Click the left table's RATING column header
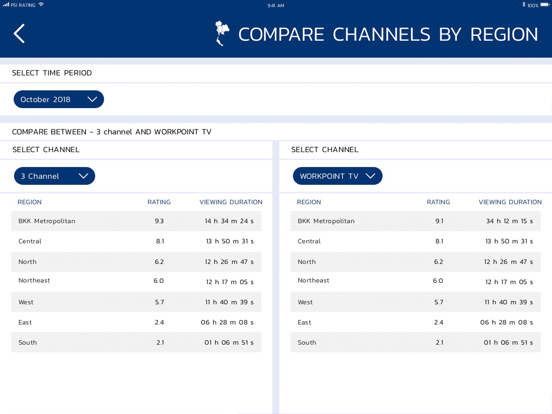Image resolution: width=552 pixels, height=414 pixels. (159, 202)
